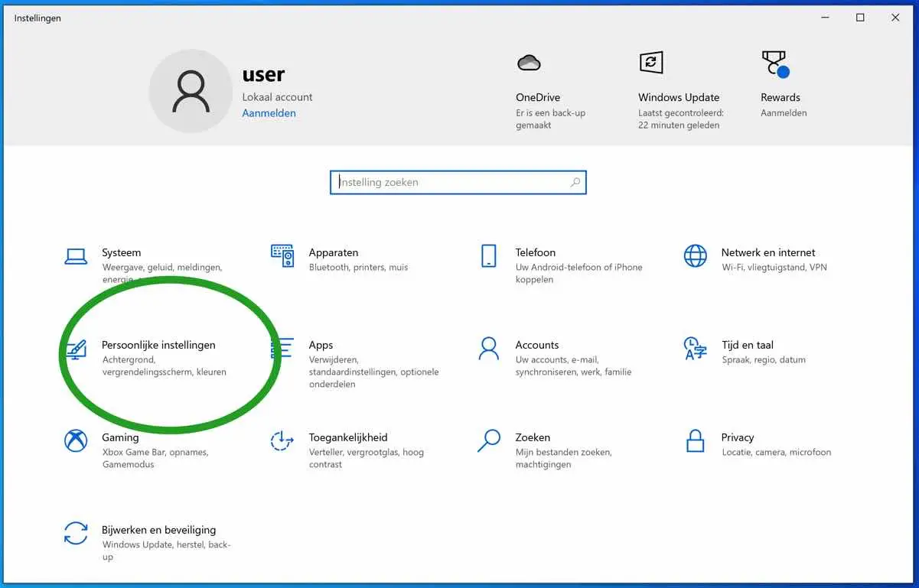Click the OneDrive label in header

[x=538, y=97]
